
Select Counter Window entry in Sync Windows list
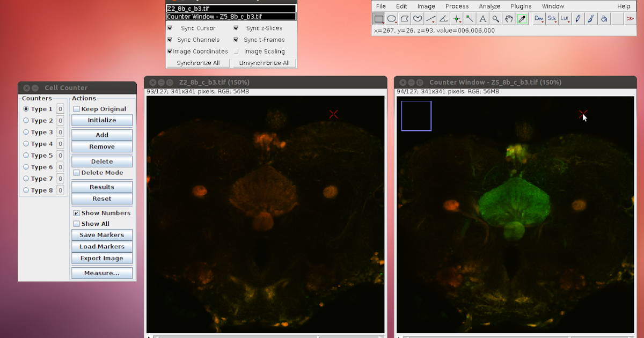[231, 17]
